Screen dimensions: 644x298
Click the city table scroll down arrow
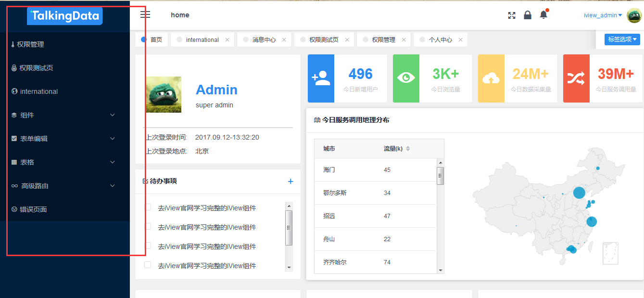440,270
